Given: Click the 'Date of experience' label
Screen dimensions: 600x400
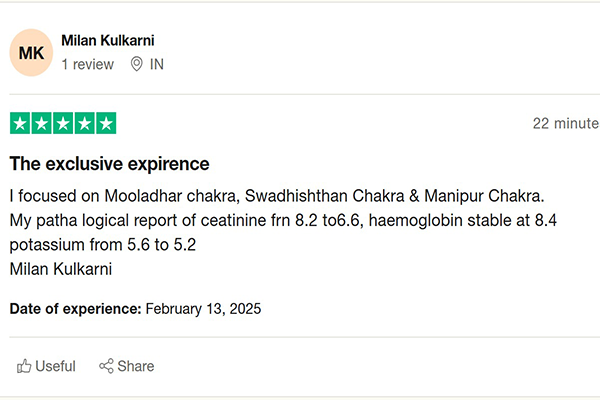Looking at the screenshot, I should tap(76, 309).
